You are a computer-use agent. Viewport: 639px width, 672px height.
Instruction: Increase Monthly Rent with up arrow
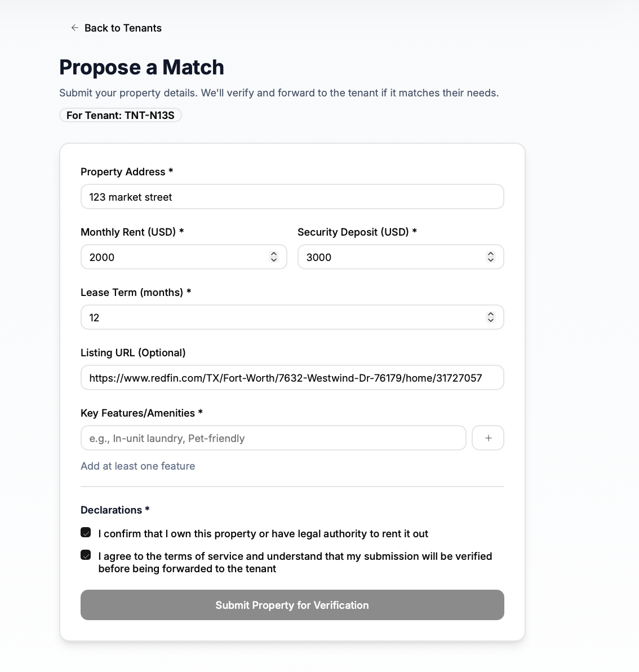(274, 254)
